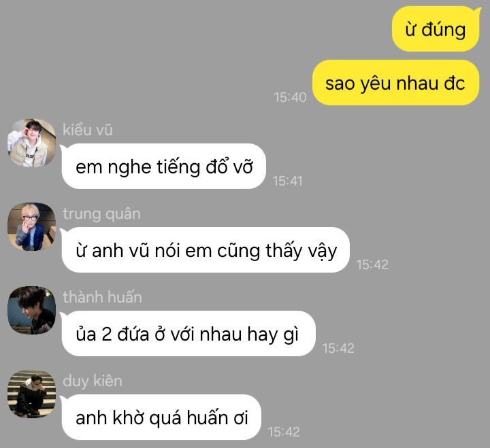
Task: Select the 'sao yêu nhau đc' message
Action: 395,83
